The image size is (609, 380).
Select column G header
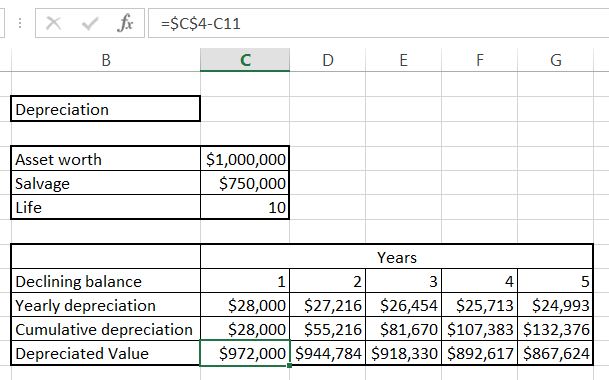click(x=556, y=60)
